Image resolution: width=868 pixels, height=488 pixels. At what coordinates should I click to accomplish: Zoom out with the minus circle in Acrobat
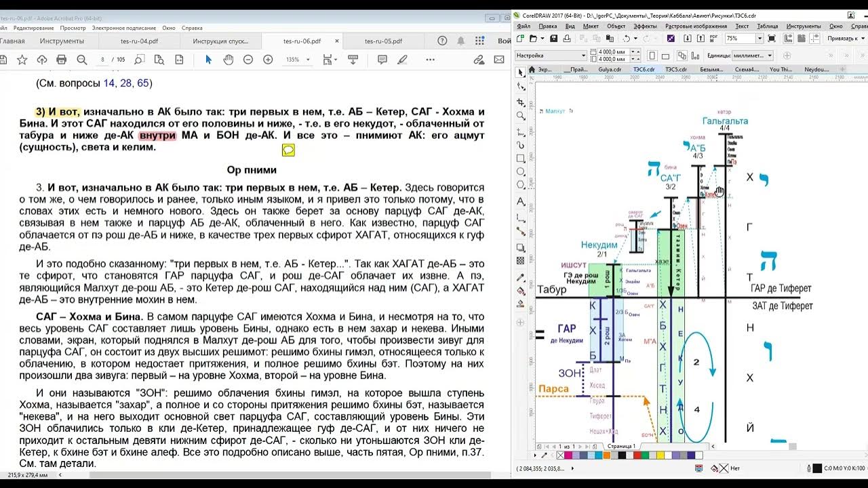248,60
